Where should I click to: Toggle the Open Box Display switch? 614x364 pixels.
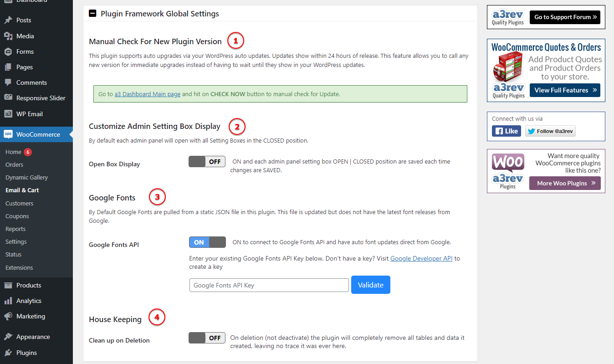click(x=207, y=162)
